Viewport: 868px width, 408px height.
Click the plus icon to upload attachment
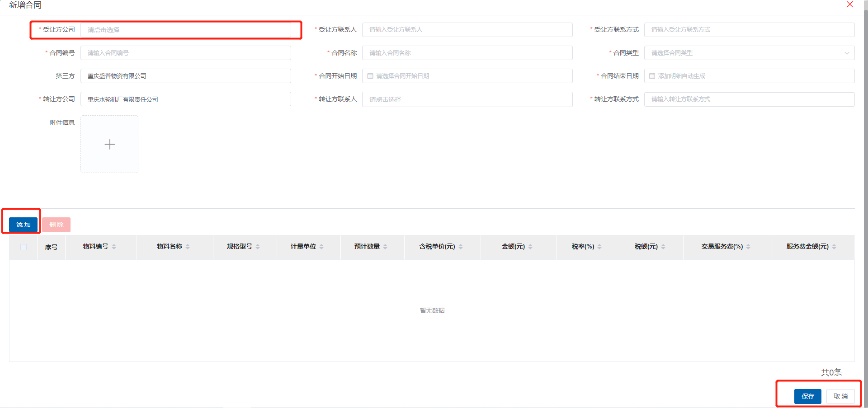point(109,144)
